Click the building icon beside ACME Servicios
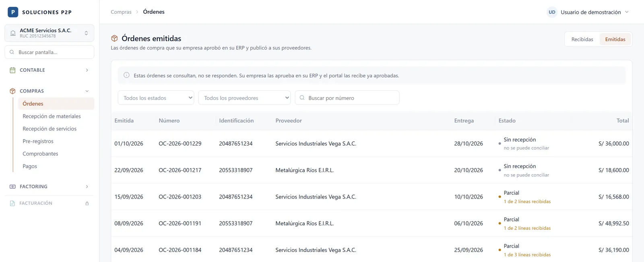The image size is (644, 262). [x=13, y=33]
